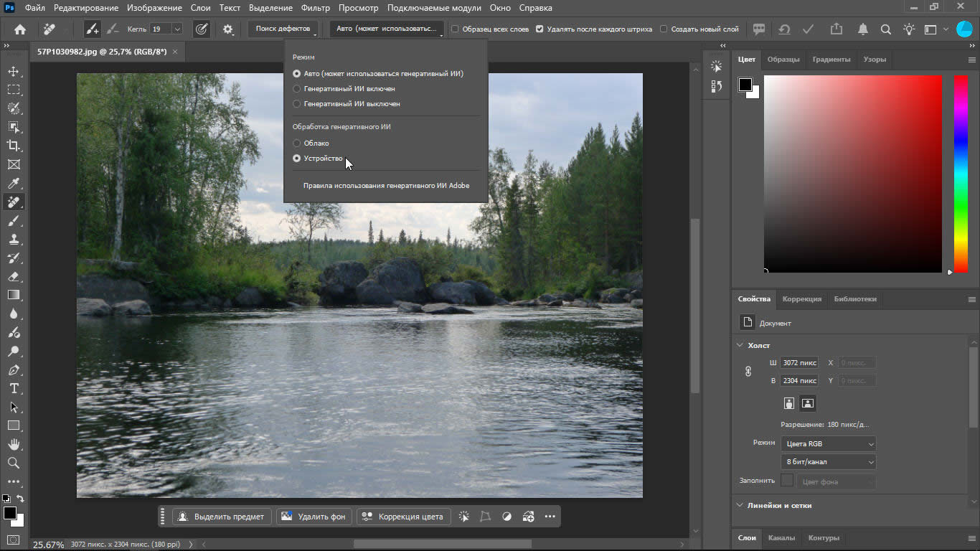Select the Hand tool
This screenshot has width=980, height=551.
(14, 444)
